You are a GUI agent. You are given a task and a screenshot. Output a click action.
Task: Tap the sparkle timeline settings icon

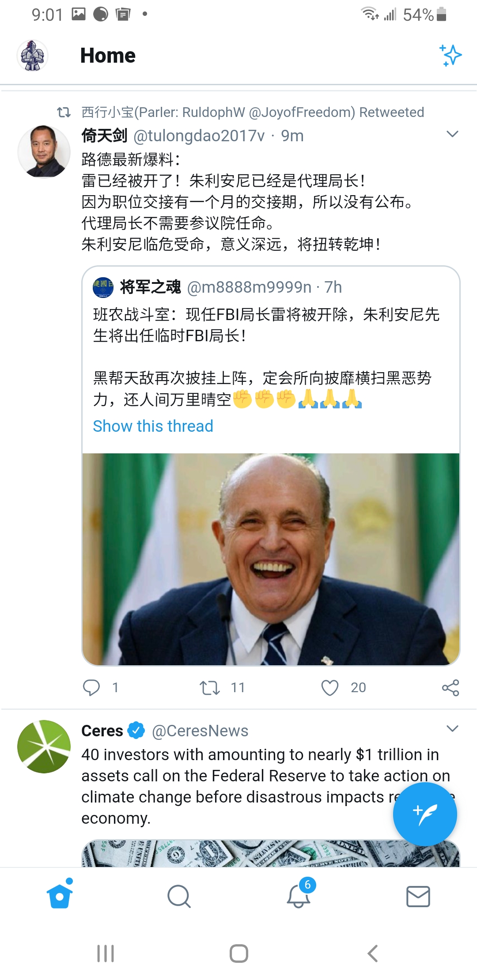450,56
